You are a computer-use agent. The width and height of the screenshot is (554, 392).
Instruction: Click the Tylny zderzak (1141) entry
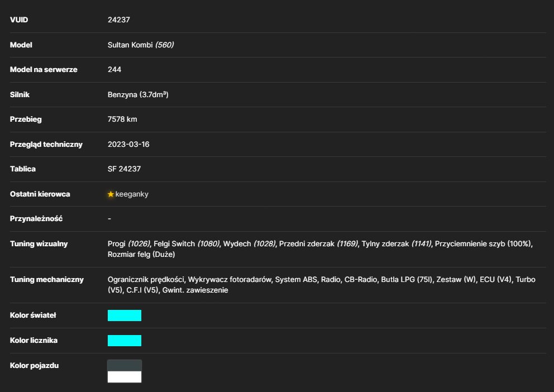397,243
